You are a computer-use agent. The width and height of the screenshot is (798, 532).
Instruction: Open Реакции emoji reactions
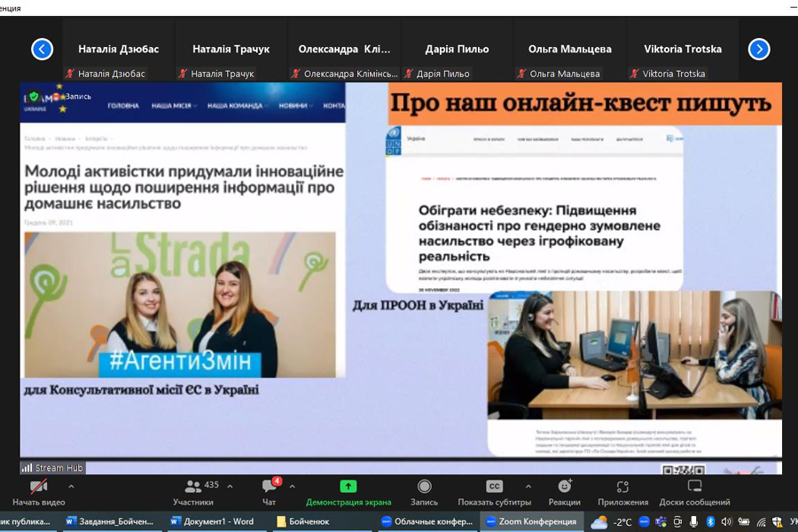click(x=565, y=492)
